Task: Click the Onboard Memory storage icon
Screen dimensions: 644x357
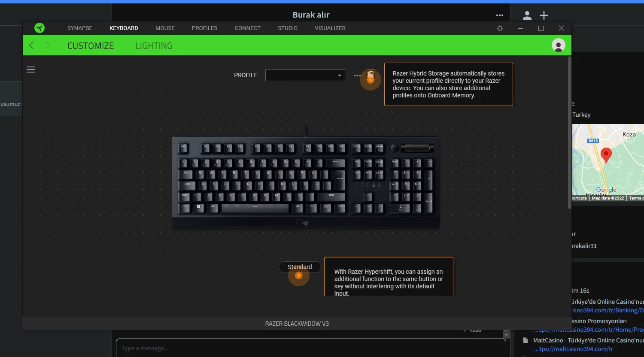Action: coord(371,76)
